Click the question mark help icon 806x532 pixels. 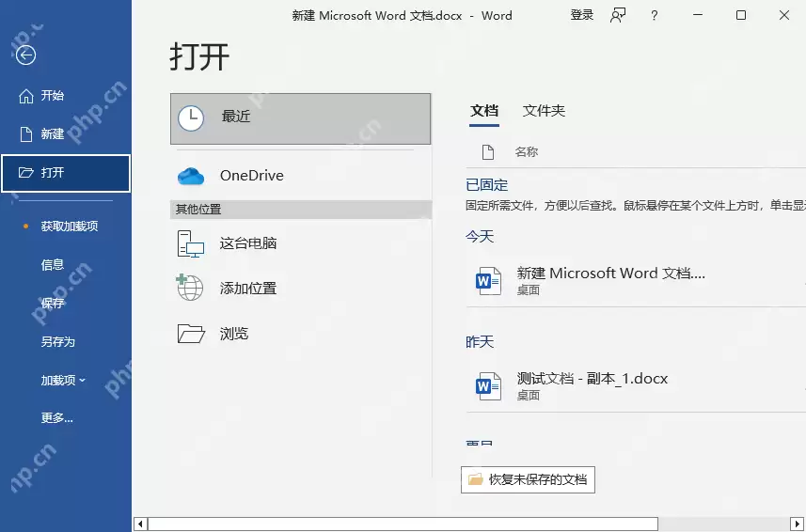click(x=654, y=15)
